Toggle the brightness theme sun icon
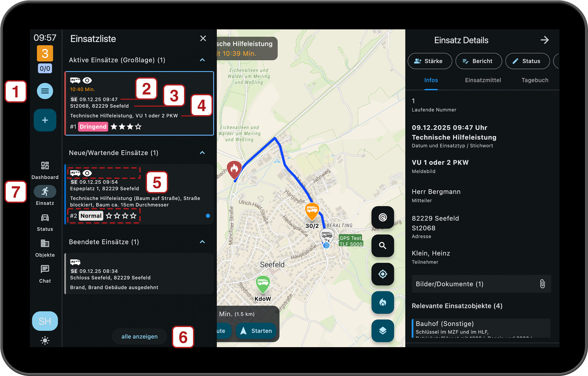588x376 pixels. click(45, 340)
